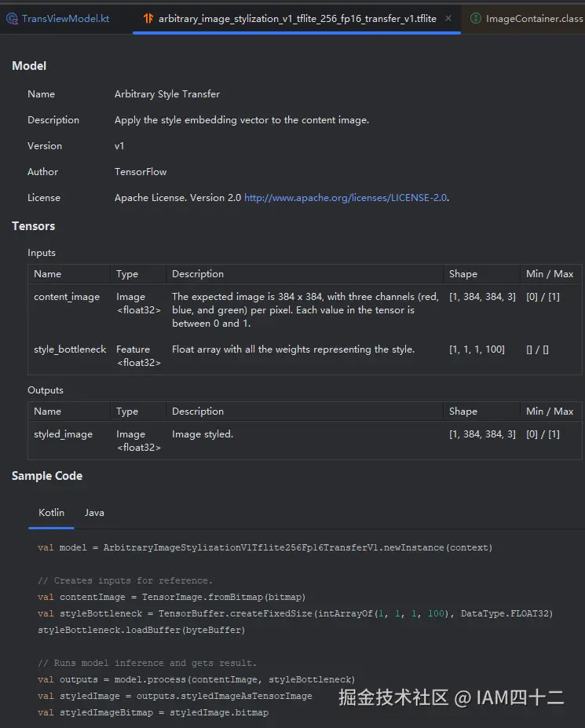Click the Outputs table Description header
Image resolution: width=585 pixels, height=728 pixels.
[198, 412]
